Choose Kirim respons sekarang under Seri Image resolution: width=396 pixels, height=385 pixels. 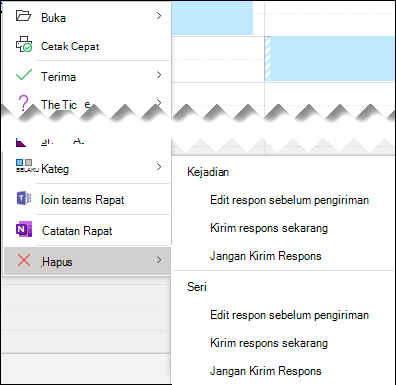coord(269,343)
